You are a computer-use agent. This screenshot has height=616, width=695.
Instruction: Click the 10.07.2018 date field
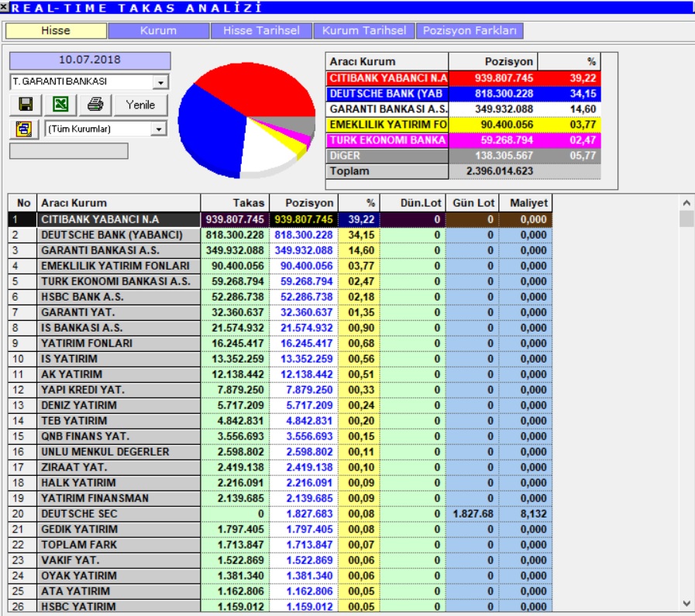(90, 60)
